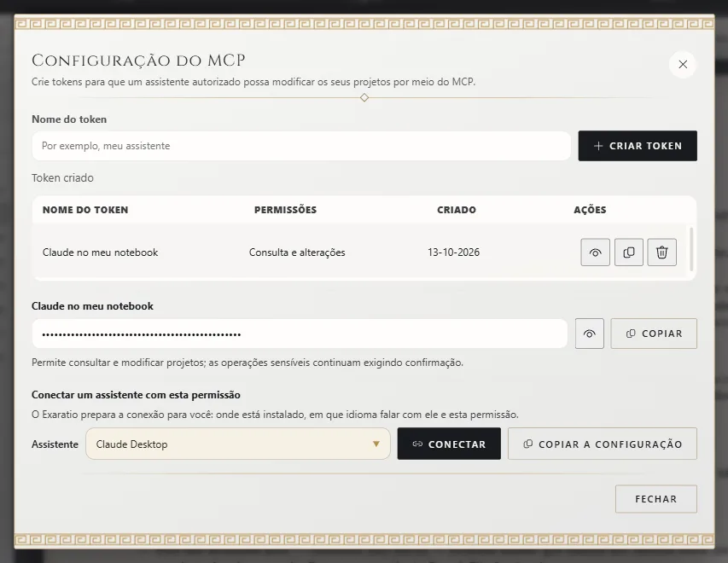Click Copiar a configuração button
The image size is (728, 563).
pyautogui.click(x=603, y=444)
